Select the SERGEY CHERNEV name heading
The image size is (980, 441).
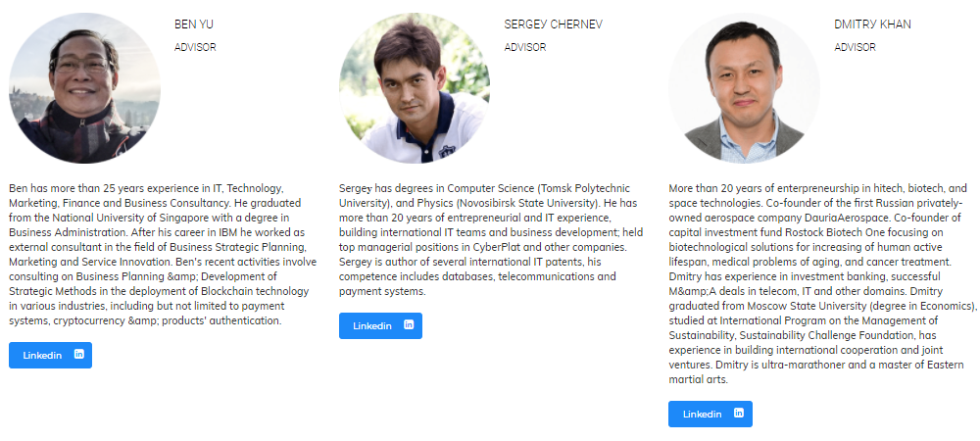point(553,24)
